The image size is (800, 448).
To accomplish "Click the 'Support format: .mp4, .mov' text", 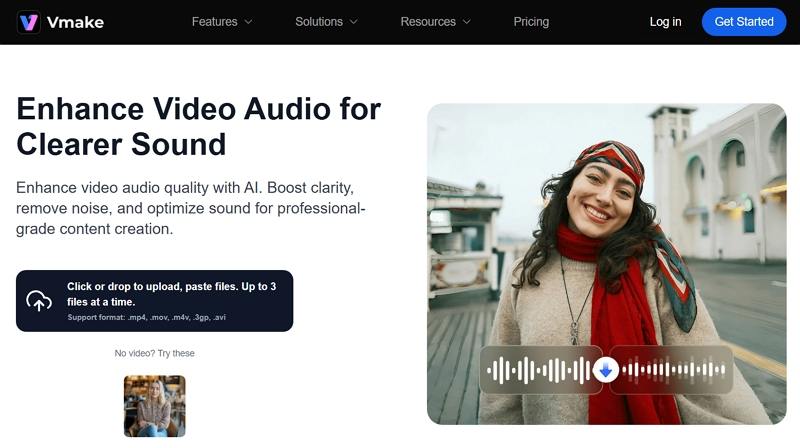I will (146, 317).
